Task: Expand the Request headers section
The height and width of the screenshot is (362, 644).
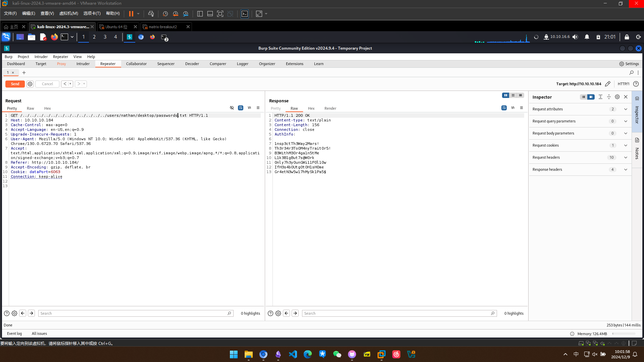Action: pos(626,157)
